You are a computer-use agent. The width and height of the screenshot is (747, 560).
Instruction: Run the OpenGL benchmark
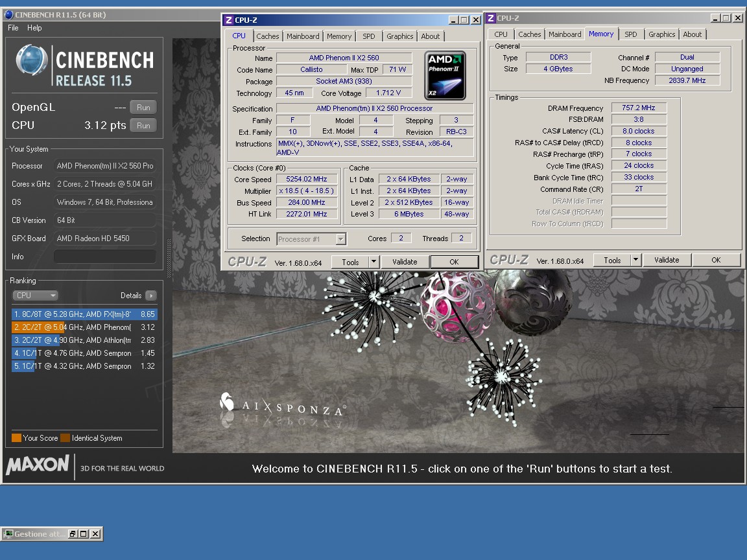click(x=143, y=107)
